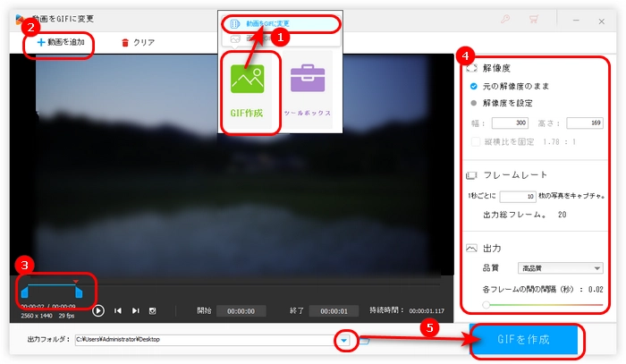Toggle the 縦横比を固定 checkbox
626x364 pixels.
pyautogui.click(x=476, y=141)
